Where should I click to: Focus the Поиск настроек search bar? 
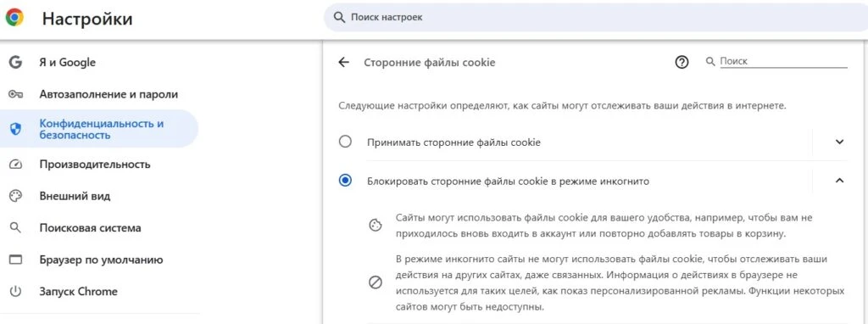pyautogui.click(x=596, y=18)
